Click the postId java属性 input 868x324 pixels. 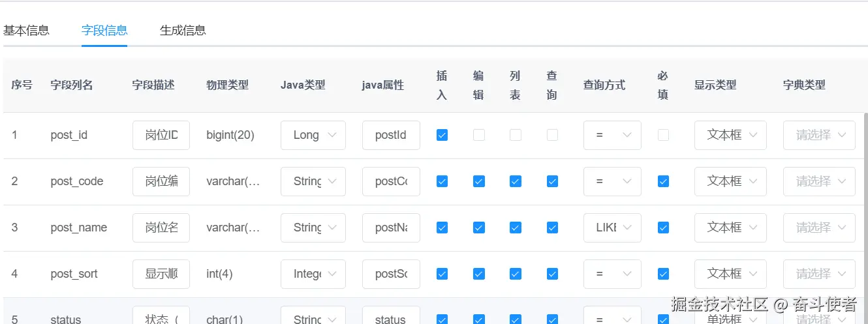pos(391,135)
